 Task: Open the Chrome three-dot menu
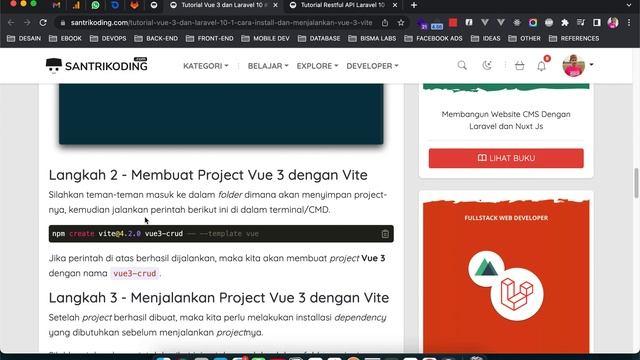pyautogui.click(x=629, y=23)
